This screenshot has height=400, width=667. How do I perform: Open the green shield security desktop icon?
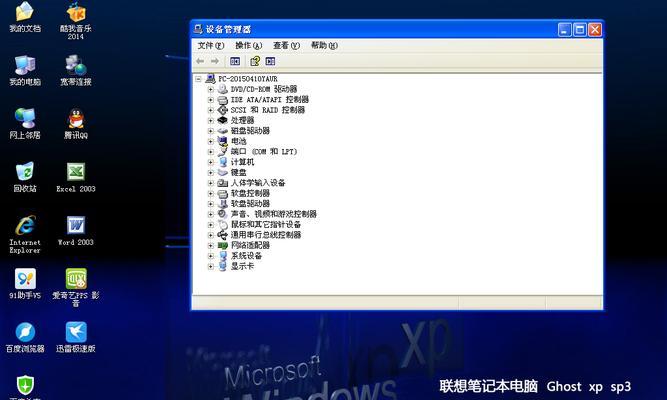tap(25, 386)
